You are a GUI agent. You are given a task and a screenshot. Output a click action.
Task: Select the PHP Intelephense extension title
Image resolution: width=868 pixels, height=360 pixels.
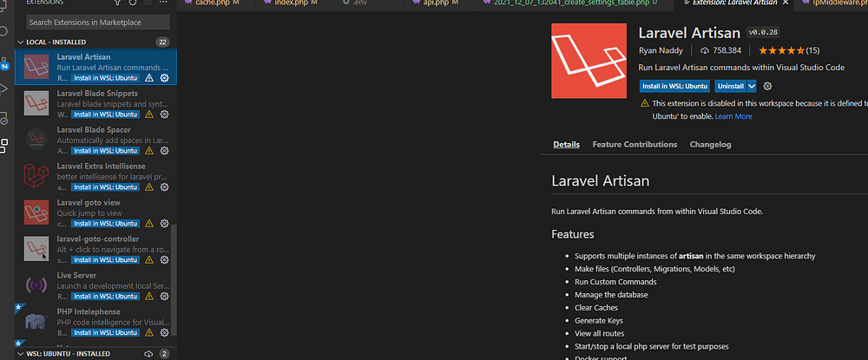[89, 312]
